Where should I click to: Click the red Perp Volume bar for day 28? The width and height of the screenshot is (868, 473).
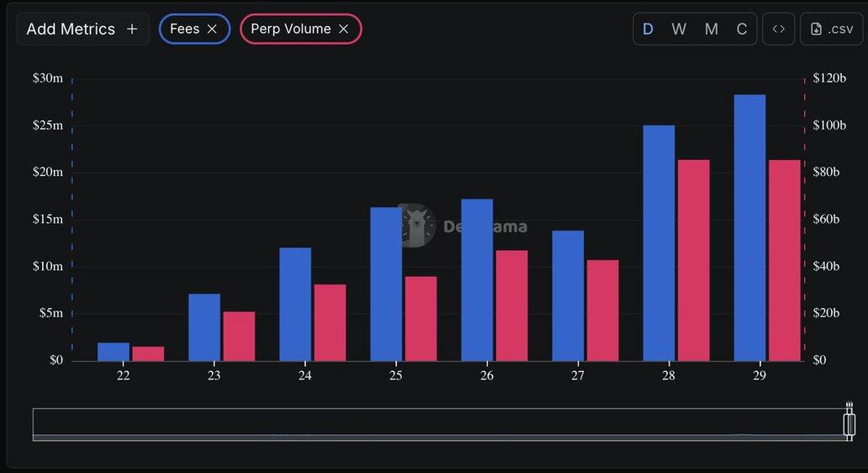(x=693, y=260)
